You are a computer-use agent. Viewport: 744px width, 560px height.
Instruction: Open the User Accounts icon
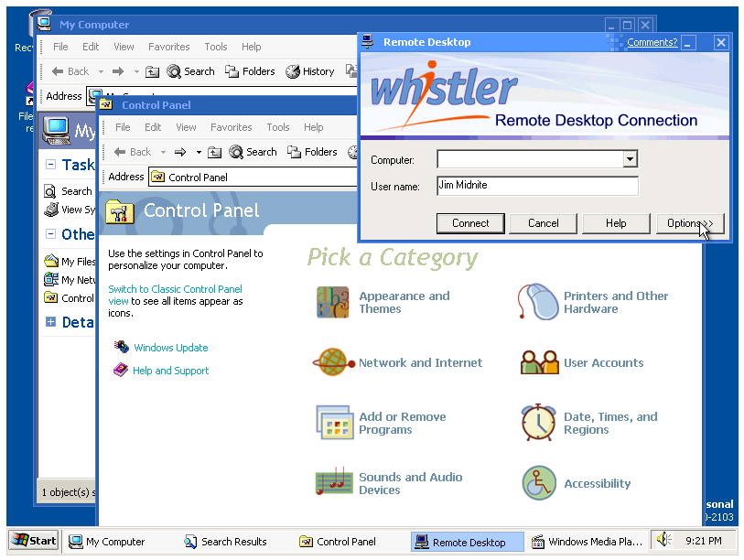pyautogui.click(x=539, y=362)
